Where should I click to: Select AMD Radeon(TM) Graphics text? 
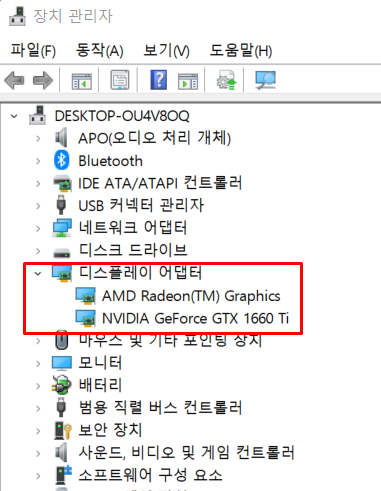191,296
